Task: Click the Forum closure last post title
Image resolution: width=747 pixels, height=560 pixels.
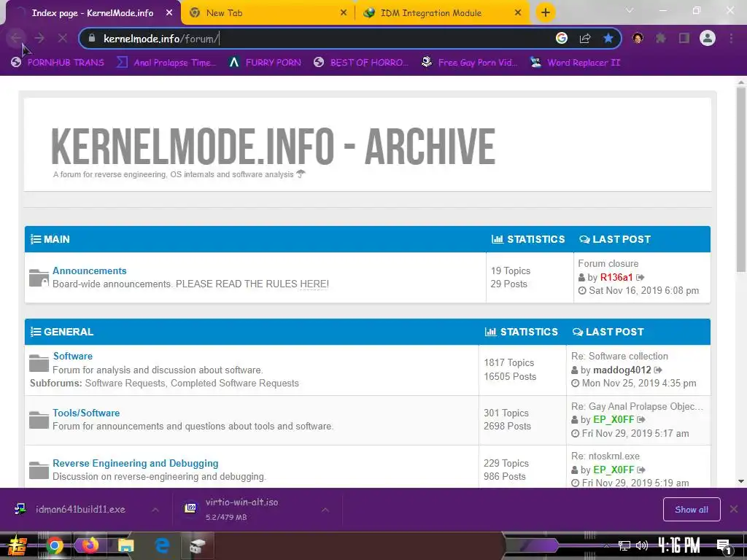Action: (608, 263)
